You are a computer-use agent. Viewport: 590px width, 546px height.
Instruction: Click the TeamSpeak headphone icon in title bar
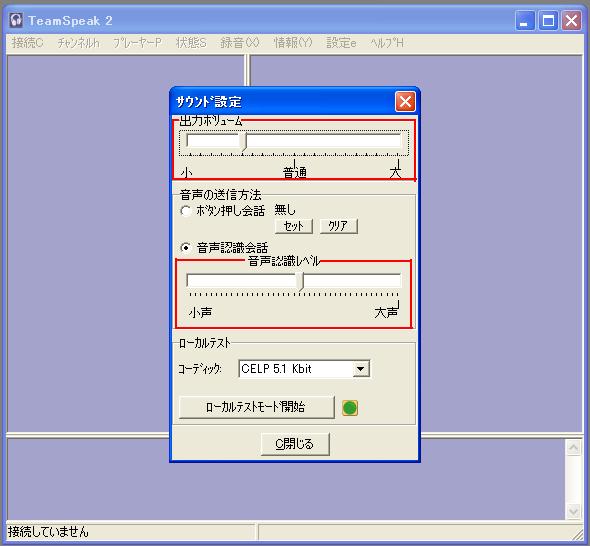[x=16, y=20]
